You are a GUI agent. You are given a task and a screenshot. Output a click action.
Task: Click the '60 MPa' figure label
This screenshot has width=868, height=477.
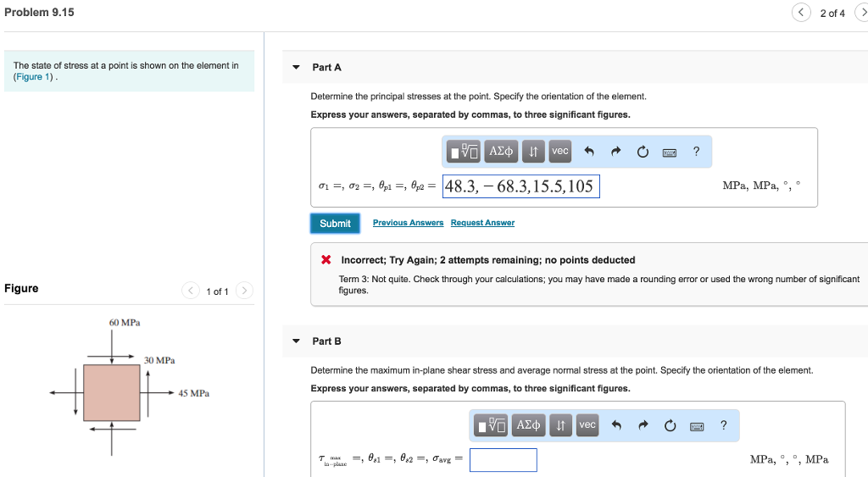[125, 323]
